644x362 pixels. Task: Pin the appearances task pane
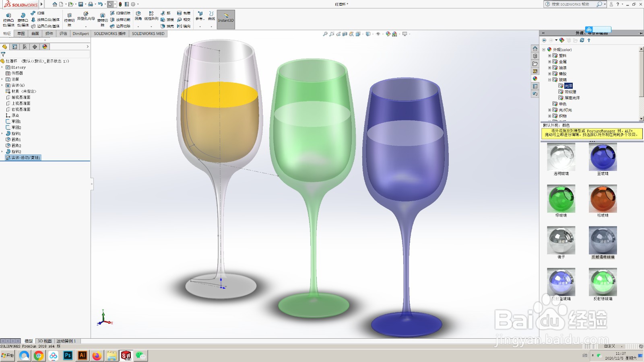(x=641, y=33)
